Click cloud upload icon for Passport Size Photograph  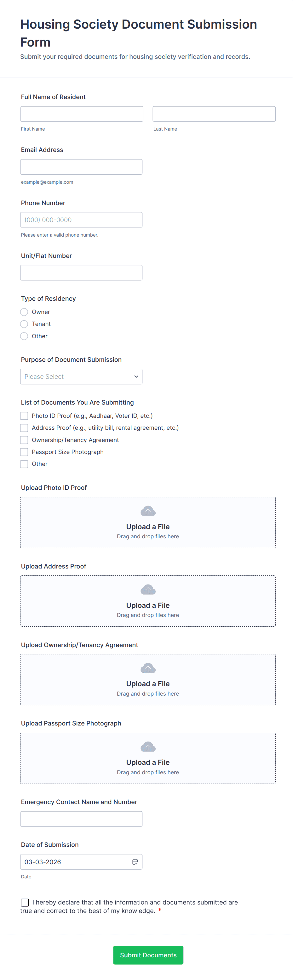148,747
